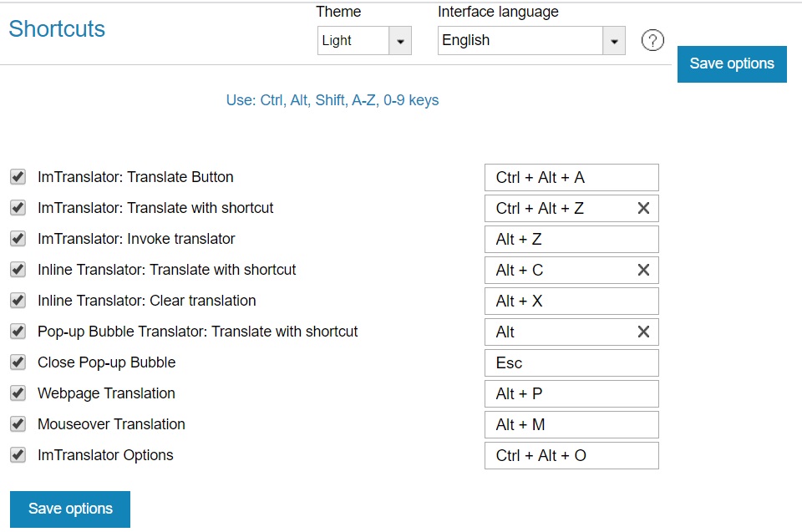Edit the Alt + Z shortcut field
The height and width of the screenshot is (532, 802).
point(571,240)
